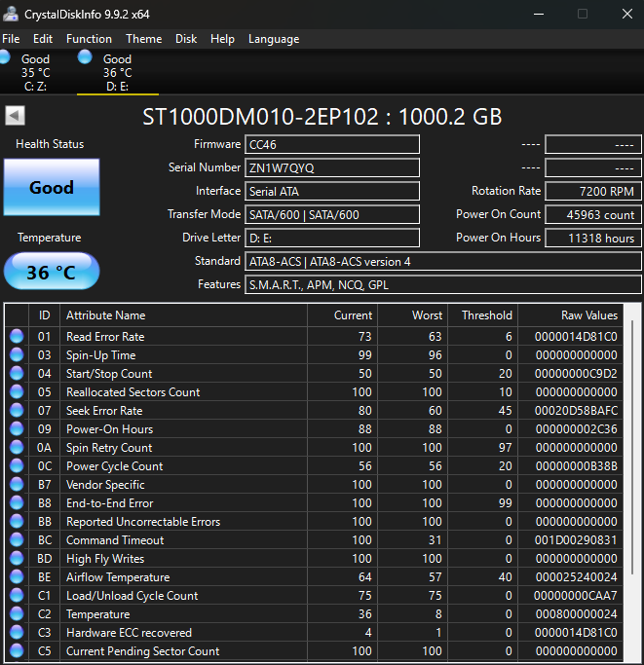Click status orb for Hardware ECC recovered
The width and height of the screenshot is (644, 665).
17,632
